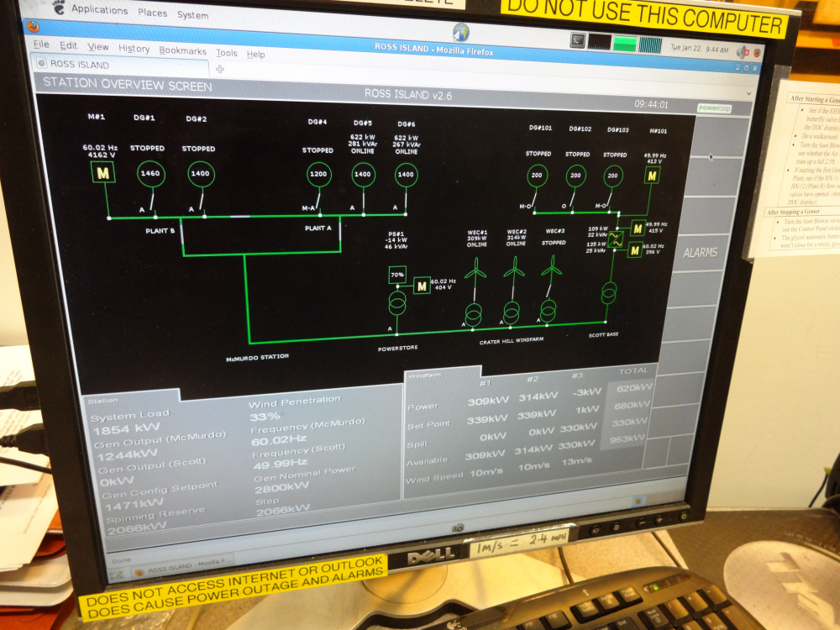Click the 09:44:01 clock readout
Viewport: 840px width, 630px height.
coord(652,104)
